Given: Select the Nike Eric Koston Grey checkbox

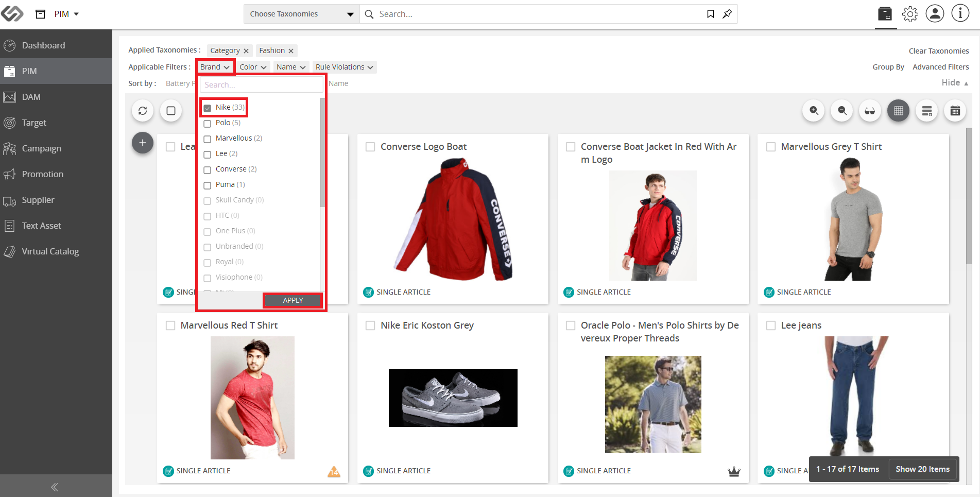Looking at the screenshot, I should (370, 325).
